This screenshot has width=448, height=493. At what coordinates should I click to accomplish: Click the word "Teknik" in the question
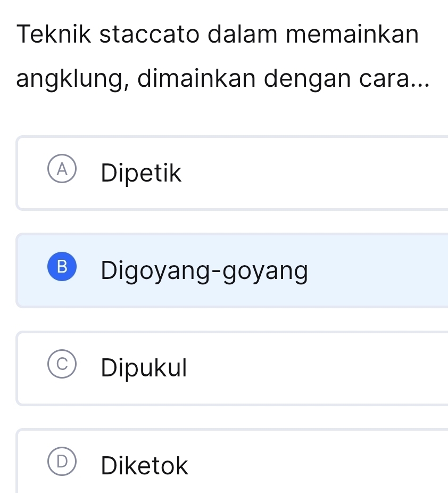48,35
